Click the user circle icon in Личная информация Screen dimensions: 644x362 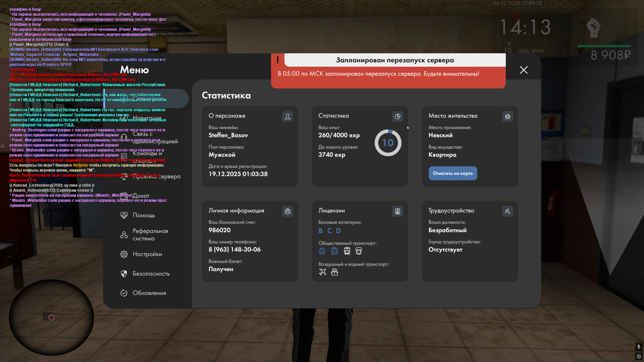pos(287,211)
